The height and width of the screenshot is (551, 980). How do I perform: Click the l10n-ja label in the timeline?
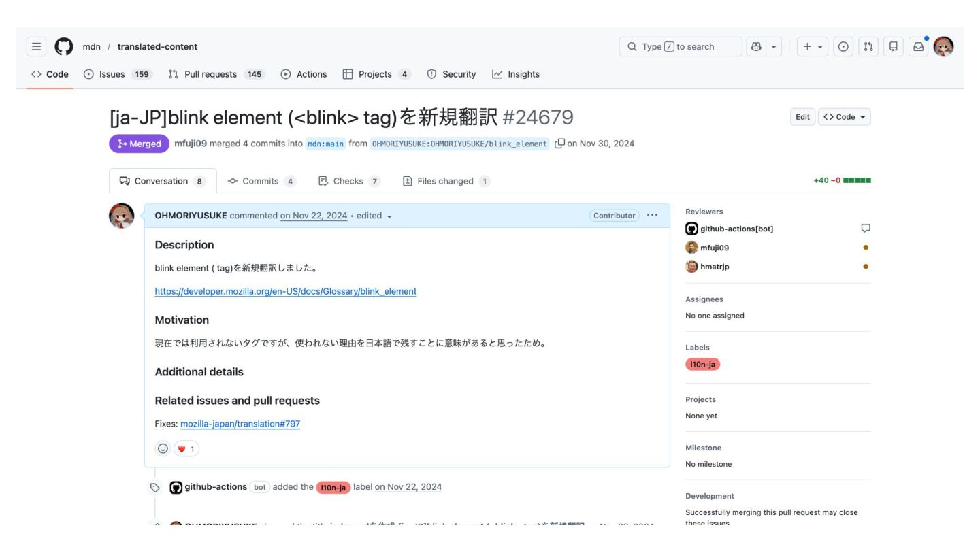[333, 487]
